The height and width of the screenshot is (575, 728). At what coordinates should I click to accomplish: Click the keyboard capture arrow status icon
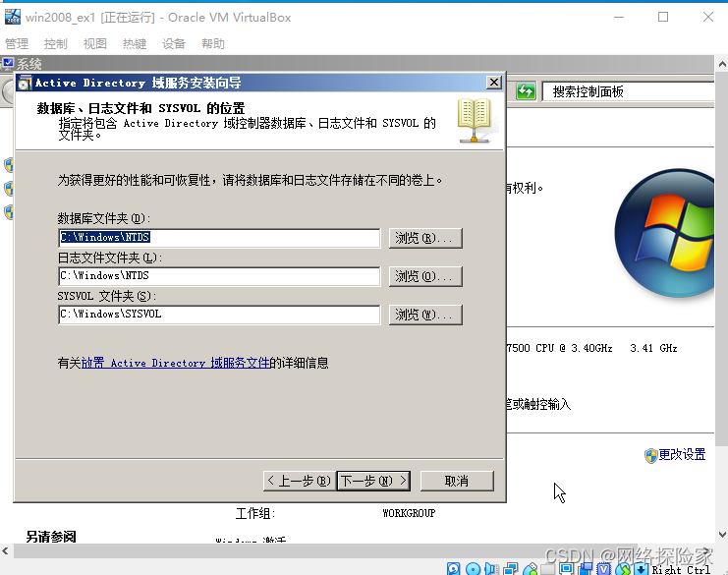click(642, 569)
